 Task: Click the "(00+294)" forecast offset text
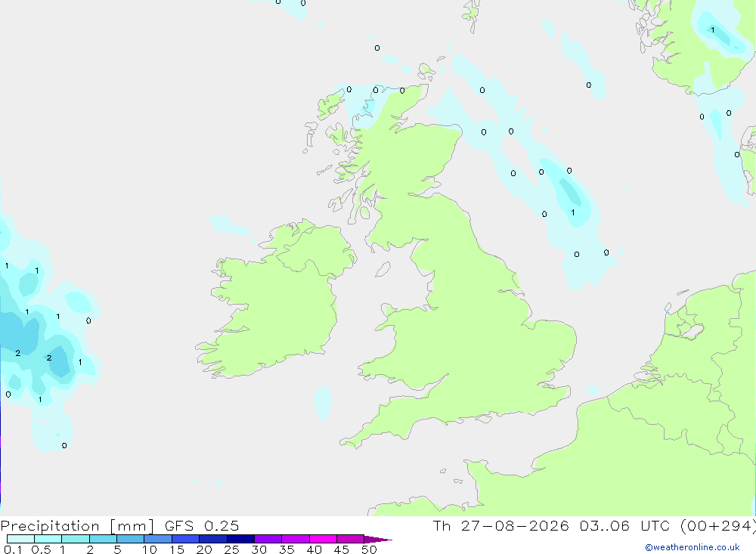(x=720, y=526)
